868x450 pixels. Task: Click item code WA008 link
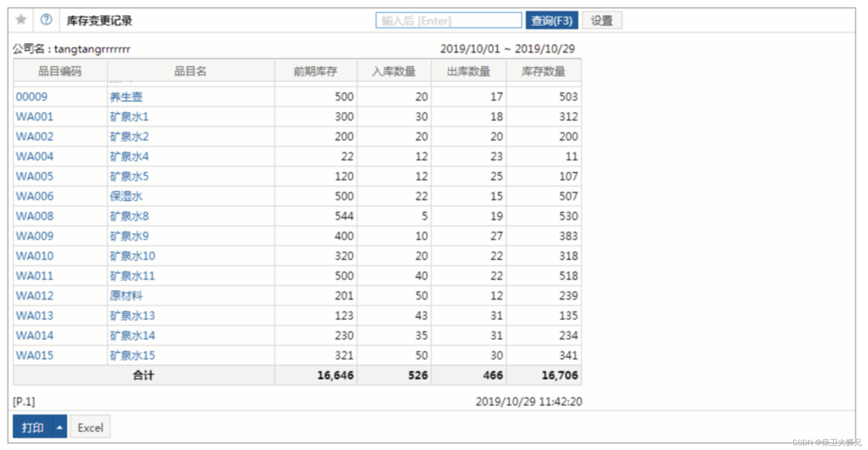click(x=35, y=216)
